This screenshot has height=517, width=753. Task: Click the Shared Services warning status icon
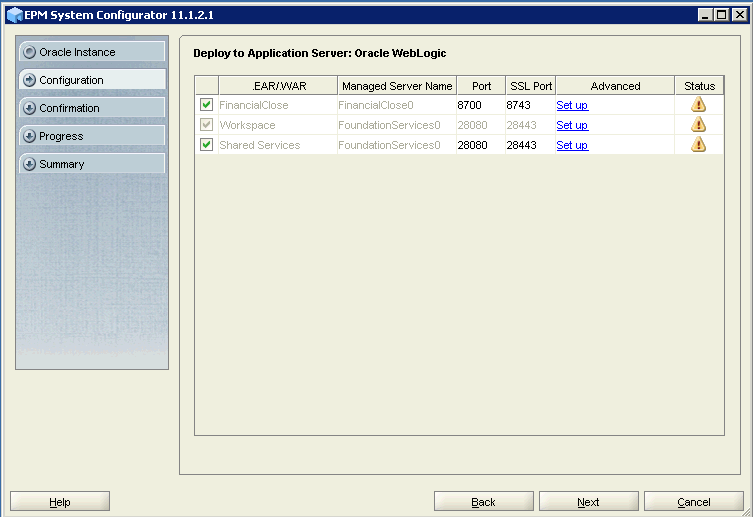699,144
